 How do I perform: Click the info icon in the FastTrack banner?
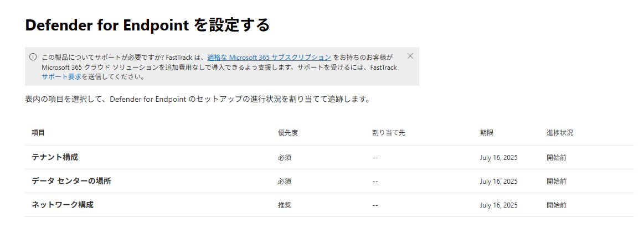click(33, 57)
